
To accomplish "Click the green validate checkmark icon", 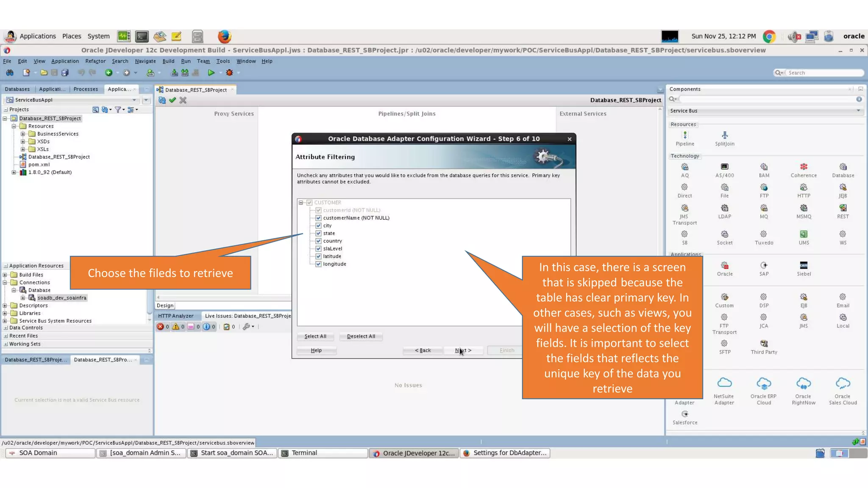I will pos(172,100).
